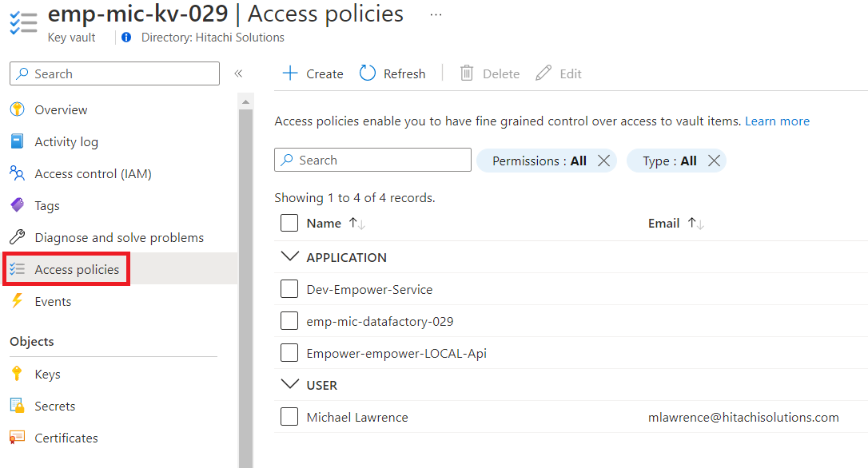Collapse the USER group
This screenshot has width=868, height=468.
click(289, 384)
